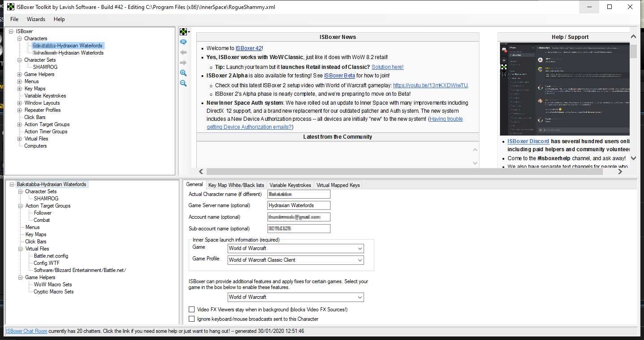Click the chat bubble toolbar icon
Screen dimensions: 644x340
pyautogui.click(x=183, y=42)
